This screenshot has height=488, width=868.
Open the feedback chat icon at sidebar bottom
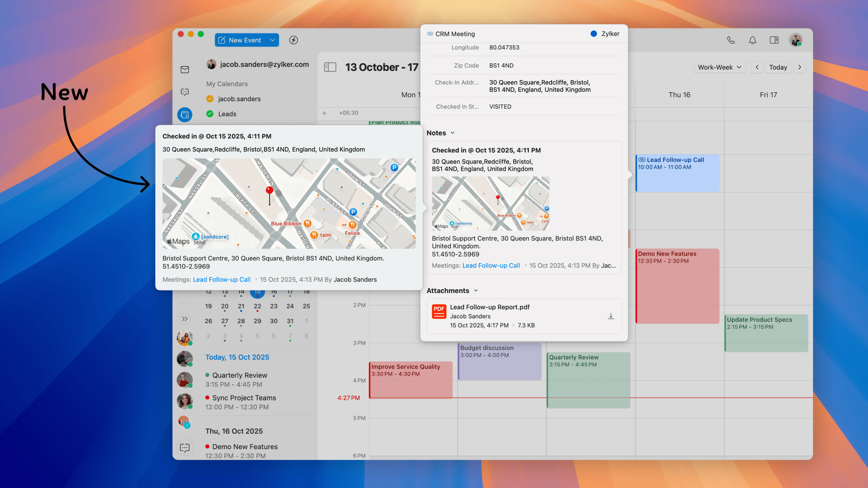(185, 448)
